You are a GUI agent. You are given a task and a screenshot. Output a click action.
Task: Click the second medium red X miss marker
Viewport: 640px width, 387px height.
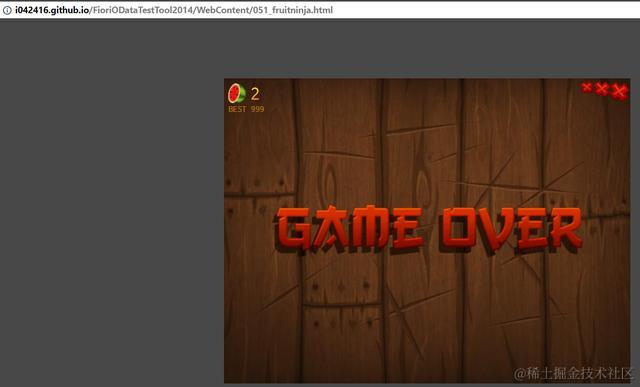tap(602, 89)
